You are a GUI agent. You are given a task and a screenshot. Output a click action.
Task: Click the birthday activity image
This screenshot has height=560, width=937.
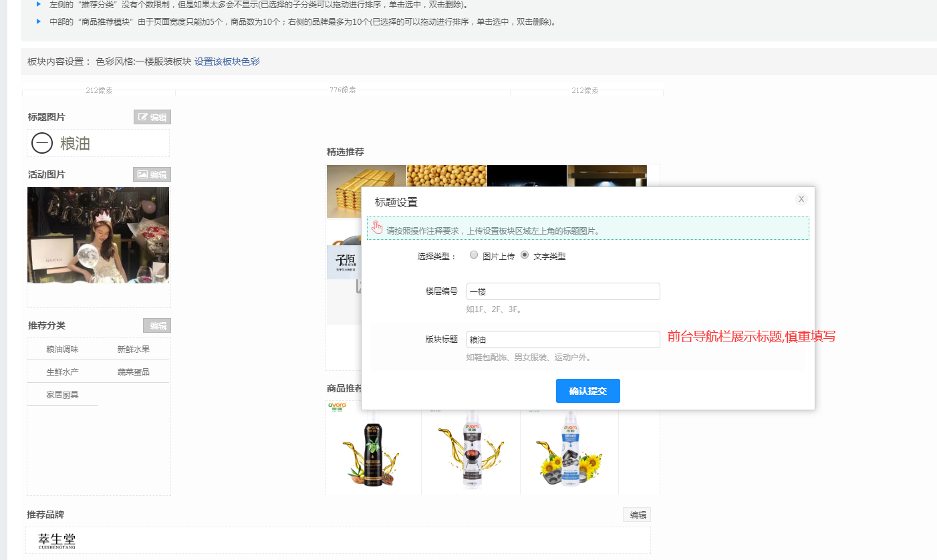(x=98, y=235)
